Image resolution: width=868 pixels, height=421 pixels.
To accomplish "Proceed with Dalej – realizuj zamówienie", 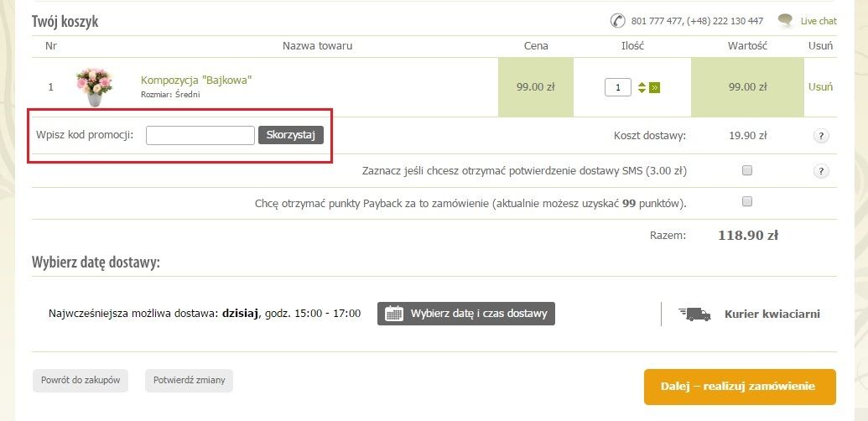I will (740, 387).
